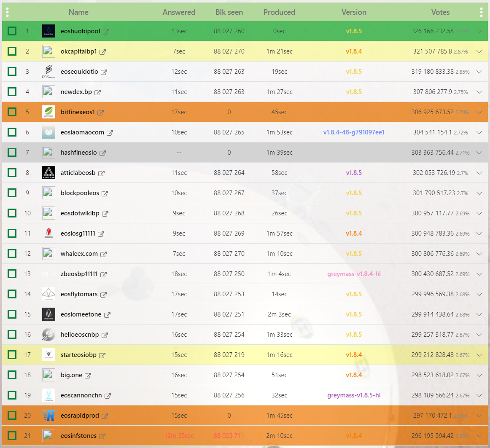Viewport: 490px width, 448px height.
Task: Click the eosiomeetone logo
Action: coord(48,314)
